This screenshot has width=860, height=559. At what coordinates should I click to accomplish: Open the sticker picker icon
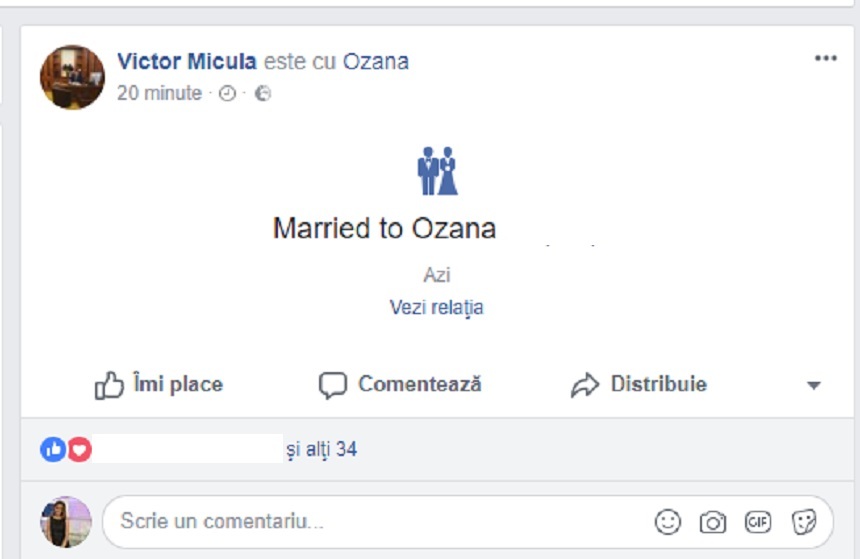803,522
